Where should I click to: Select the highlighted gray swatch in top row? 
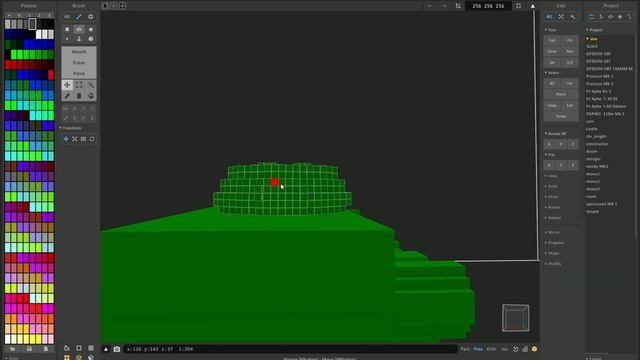[x=32, y=24]
